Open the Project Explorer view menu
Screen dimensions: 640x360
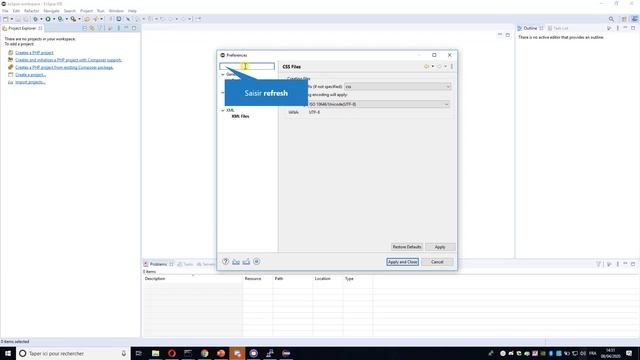coord(118,28)
